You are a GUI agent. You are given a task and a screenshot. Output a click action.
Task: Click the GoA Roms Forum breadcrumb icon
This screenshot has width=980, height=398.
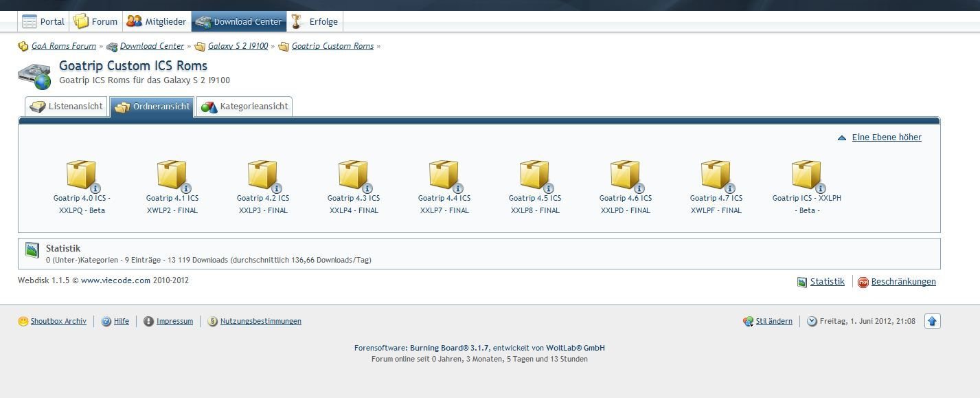point(23,47)
